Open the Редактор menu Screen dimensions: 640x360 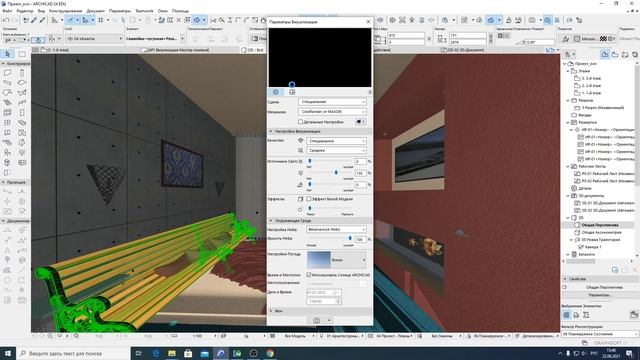tap(25, 11)
